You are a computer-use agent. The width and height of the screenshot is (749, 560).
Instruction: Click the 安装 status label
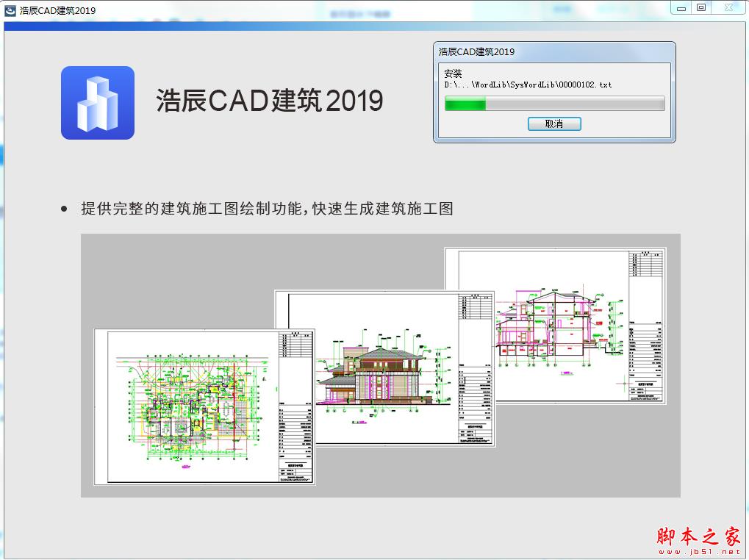click(x=453, y=73)
